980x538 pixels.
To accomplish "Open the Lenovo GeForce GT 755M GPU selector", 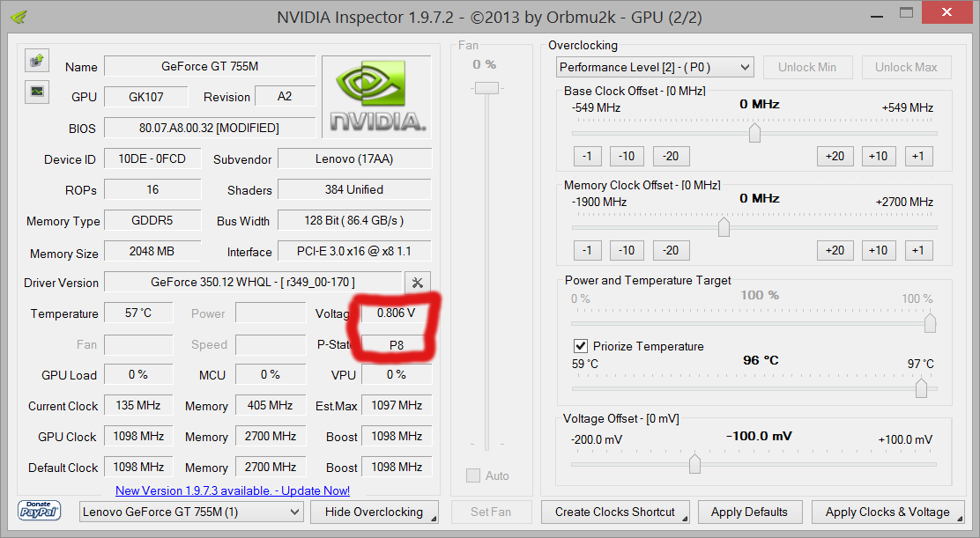I will point(192,512).
